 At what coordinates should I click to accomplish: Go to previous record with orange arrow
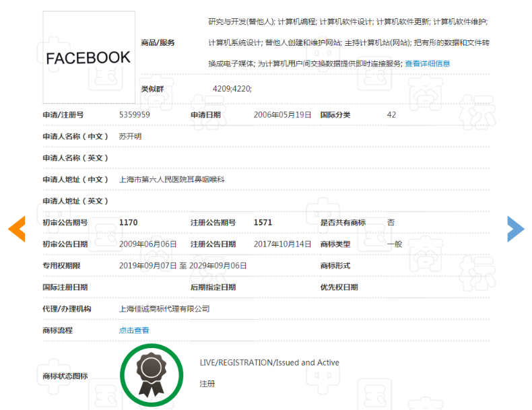click(17, 229)
